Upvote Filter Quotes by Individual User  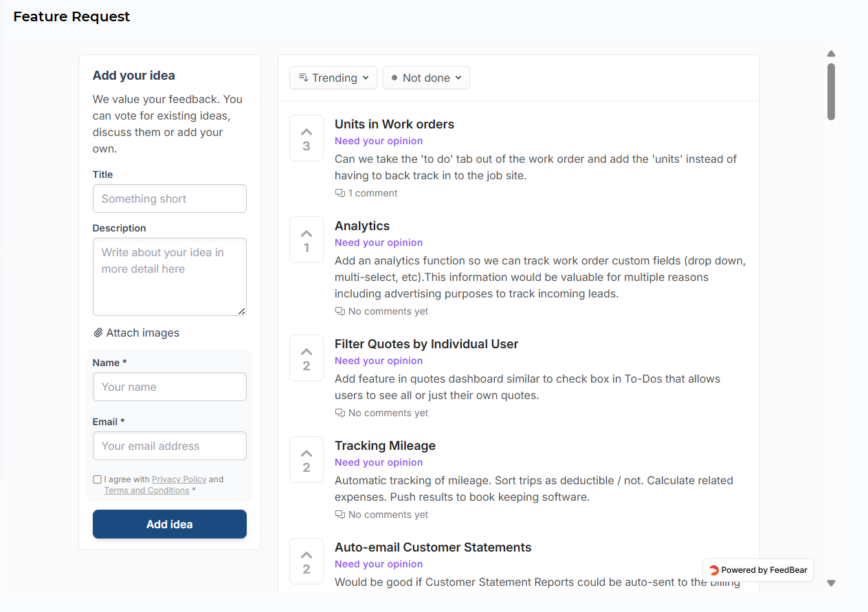click(x=307, y=358)
